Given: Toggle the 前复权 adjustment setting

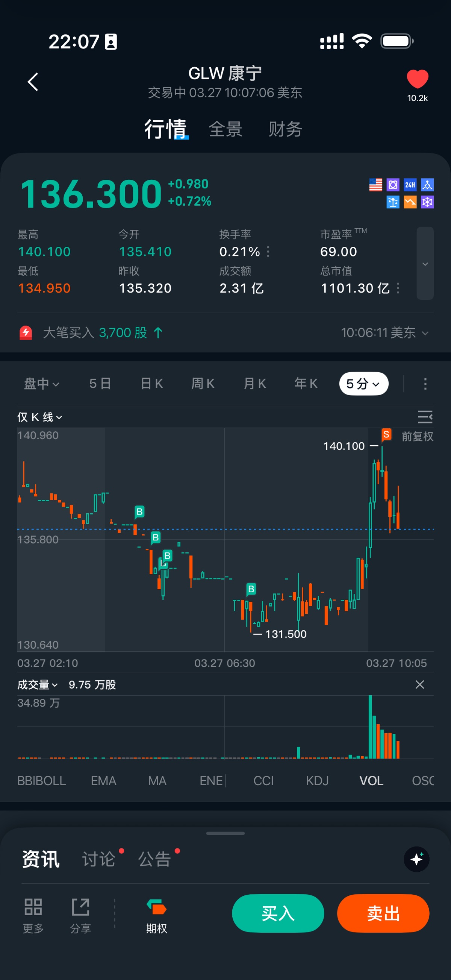Looking at the screenshot, I should (x=418, y=436).
